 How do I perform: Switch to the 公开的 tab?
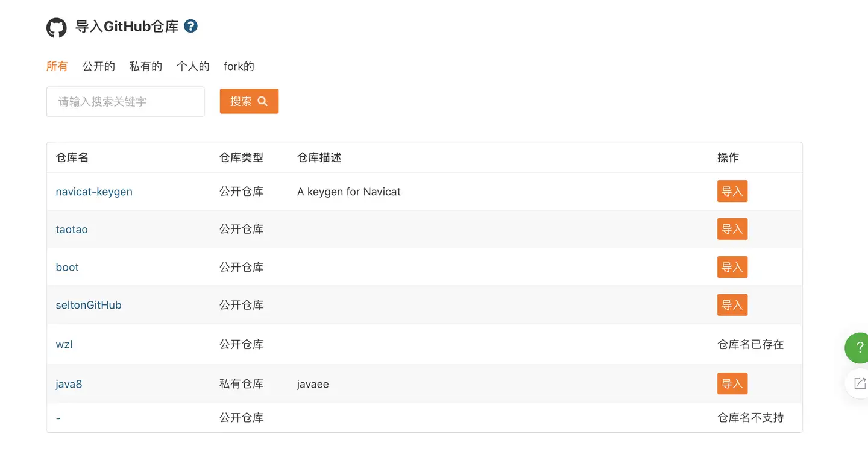[x=99, y=66]
